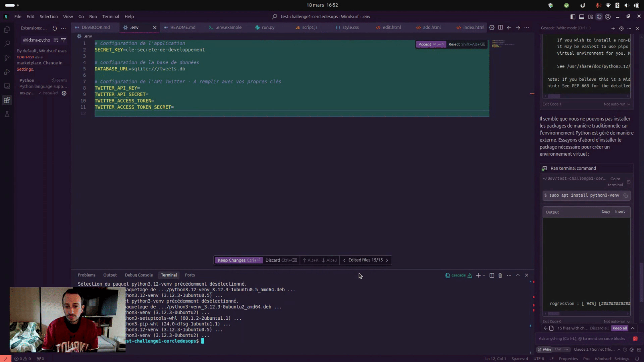The width and height of the screenshot is (644, 362).
Task: Open the Search view in activity bar
Action: [7, 44]
